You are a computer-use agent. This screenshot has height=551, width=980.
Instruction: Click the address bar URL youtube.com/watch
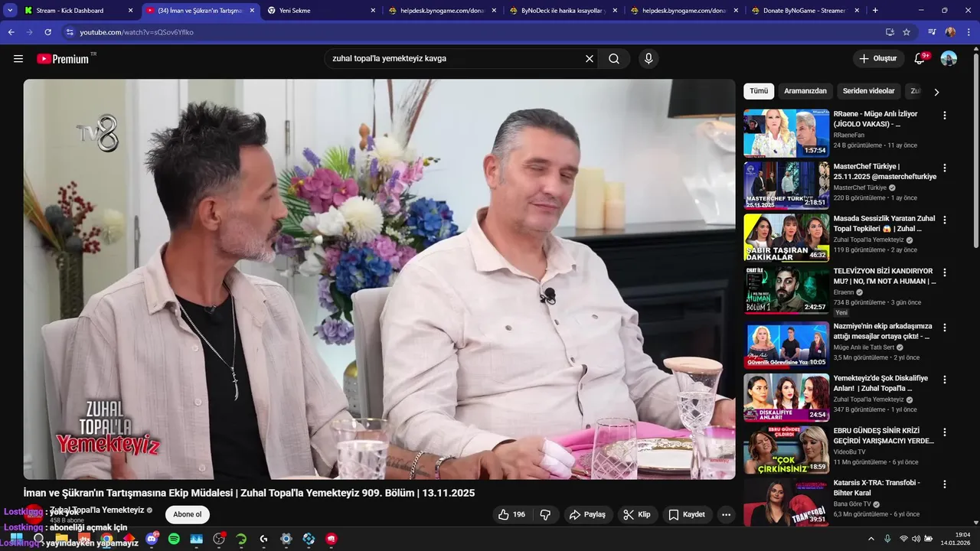coord(136,32)
